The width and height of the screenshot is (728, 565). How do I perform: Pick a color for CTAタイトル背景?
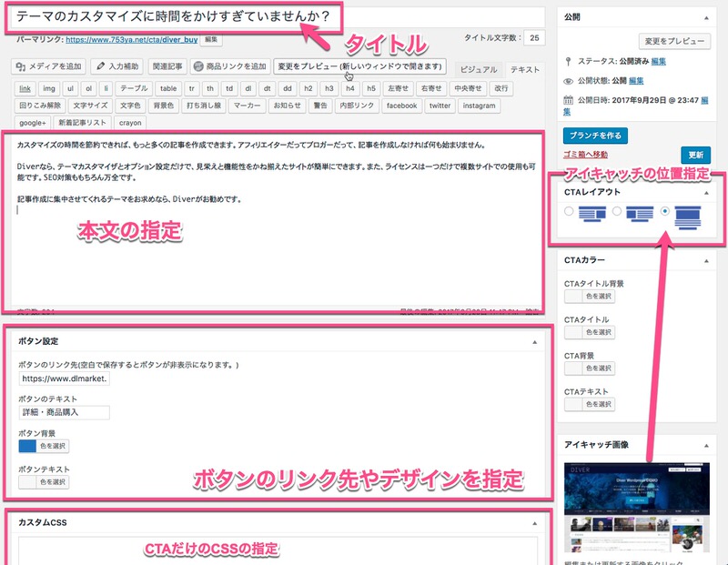[590, 297]
